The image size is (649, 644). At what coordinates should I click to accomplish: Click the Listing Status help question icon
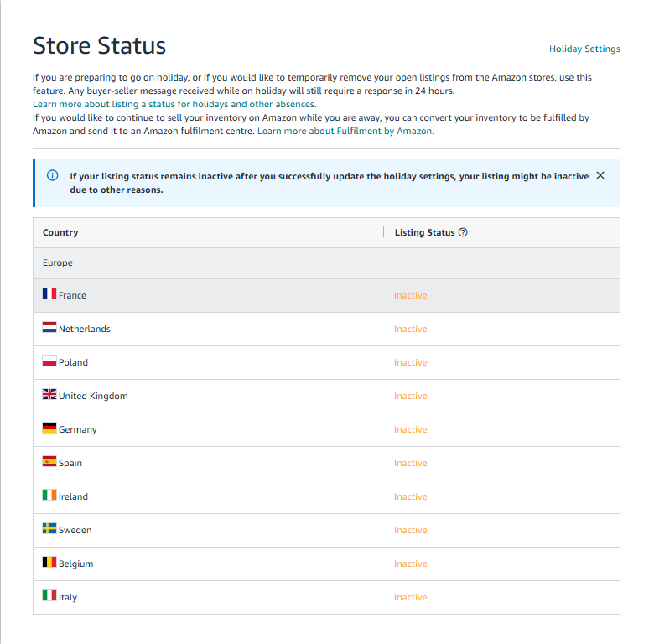click(463, 232)
